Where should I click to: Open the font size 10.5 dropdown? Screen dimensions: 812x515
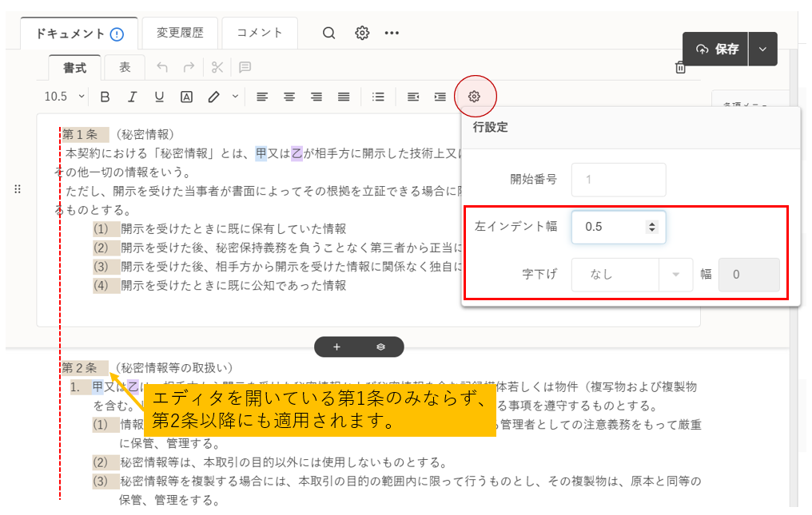64,97
